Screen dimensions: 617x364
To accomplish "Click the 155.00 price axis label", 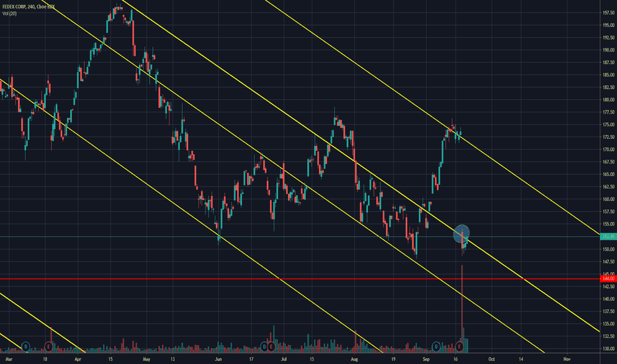I will point(608,224).
